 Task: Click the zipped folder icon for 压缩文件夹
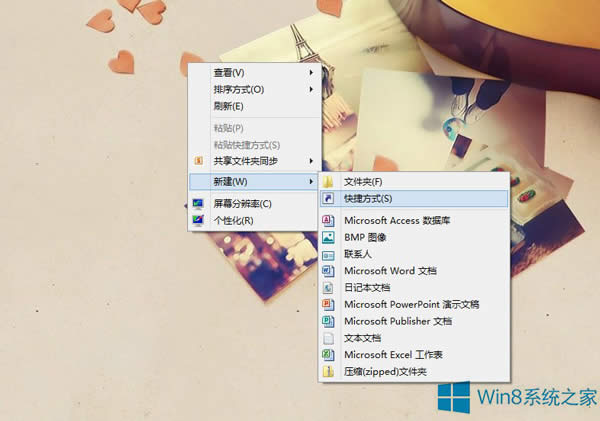pos(327,372)
